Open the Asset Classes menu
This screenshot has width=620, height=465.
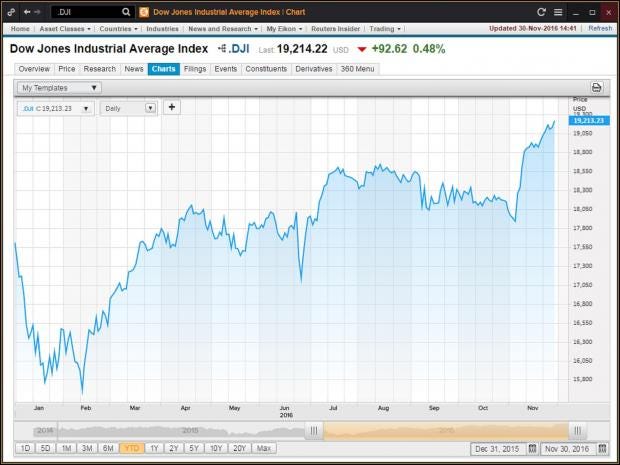65,29
